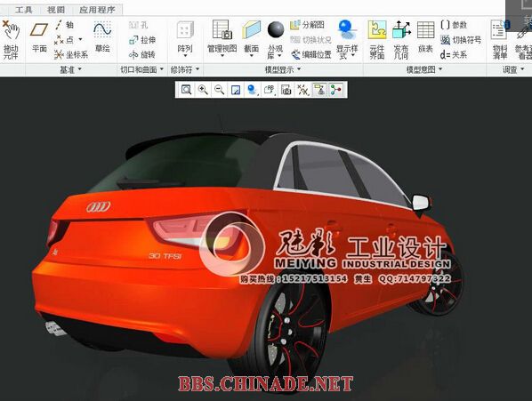Open the 阵列 dropdown arrow
Viewport: 532px width, 401px height.
(x=185, y=56)
